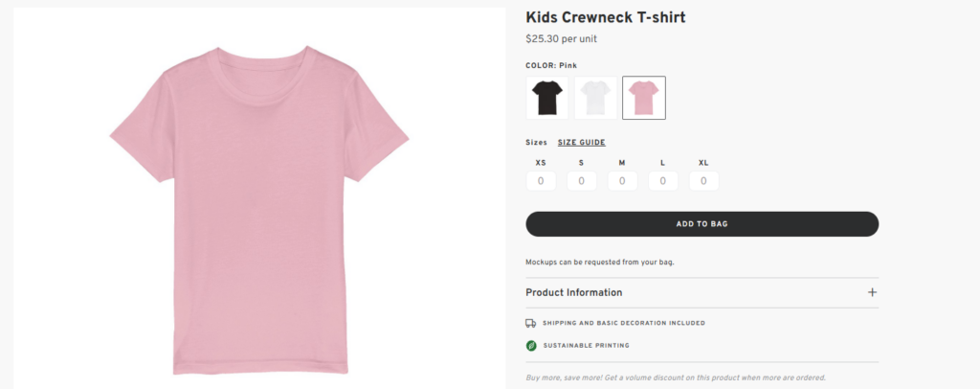The image size is (980, 389).
Task: Click the Product Information section heading
Action: (x=574, y=292)
